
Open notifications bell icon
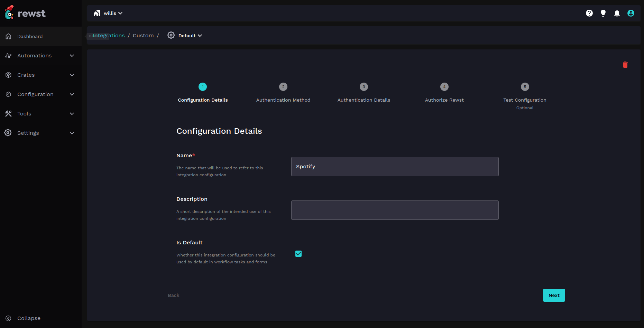point(617,13)
